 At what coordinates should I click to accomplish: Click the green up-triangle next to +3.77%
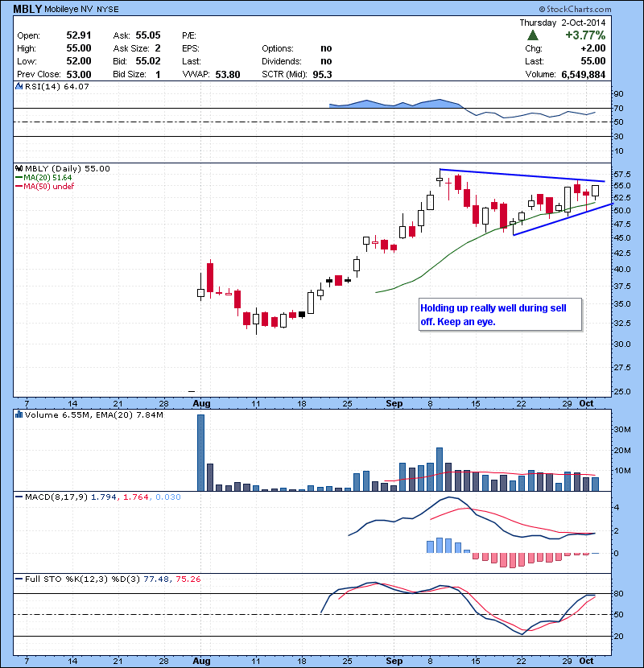click(533, 35)
